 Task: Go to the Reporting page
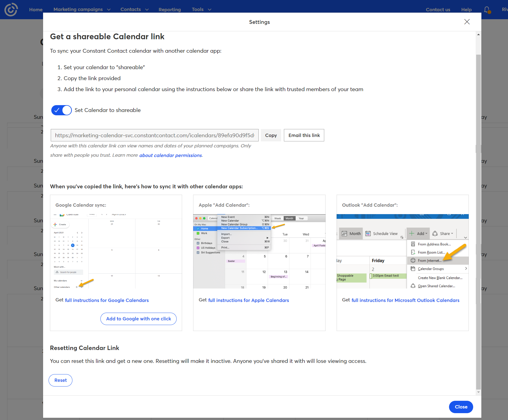click(170, 10)
